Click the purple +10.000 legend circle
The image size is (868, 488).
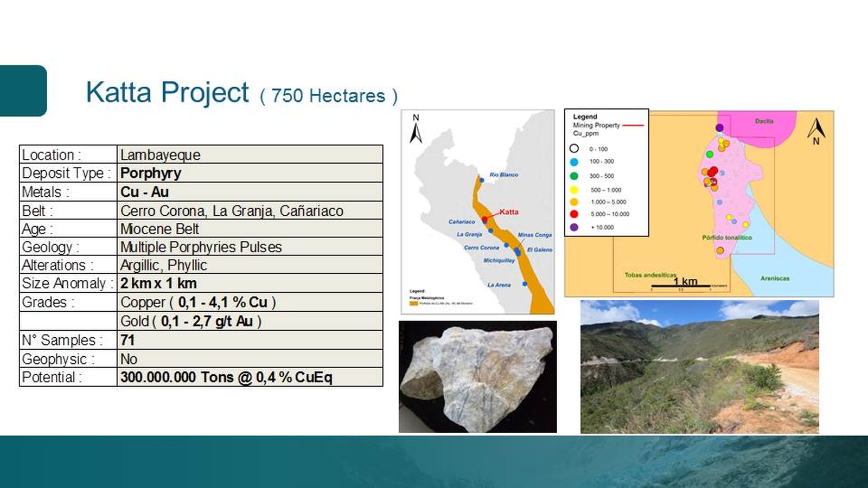574,227
